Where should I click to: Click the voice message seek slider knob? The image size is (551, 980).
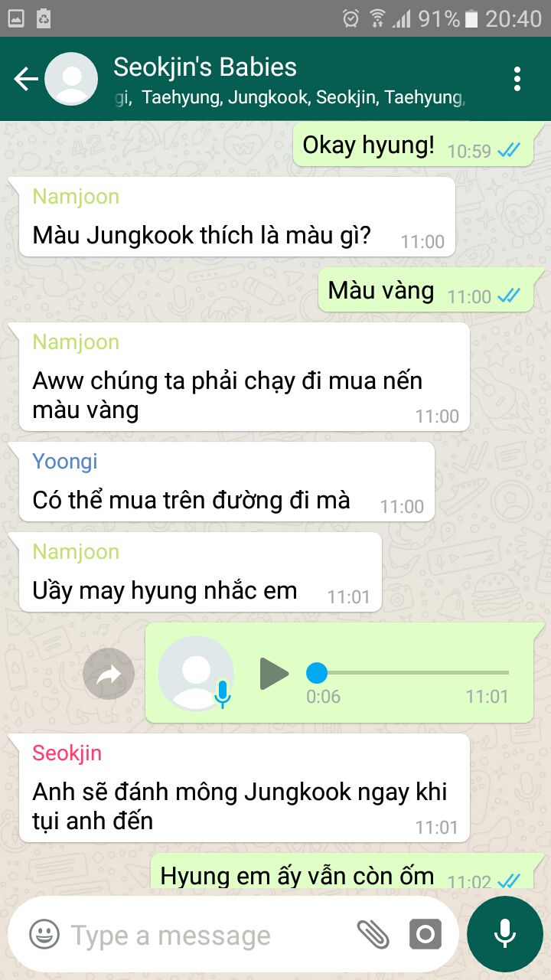coord(317,673)
